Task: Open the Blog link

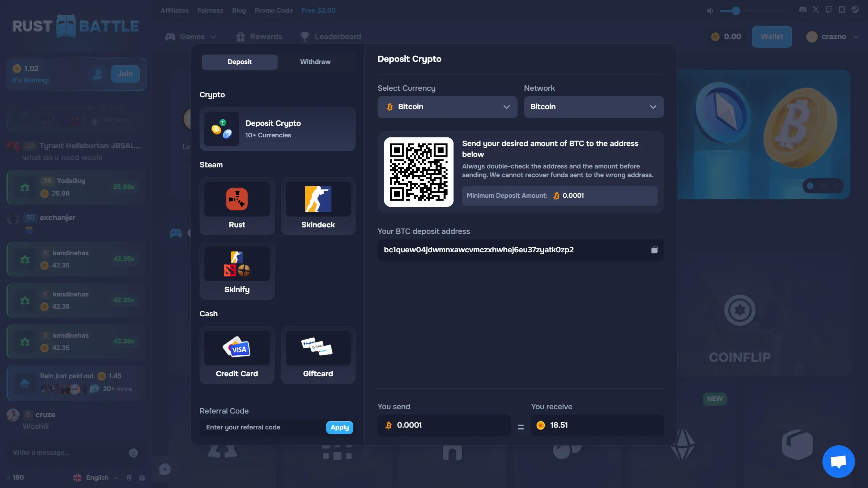Action: [239, 10]
